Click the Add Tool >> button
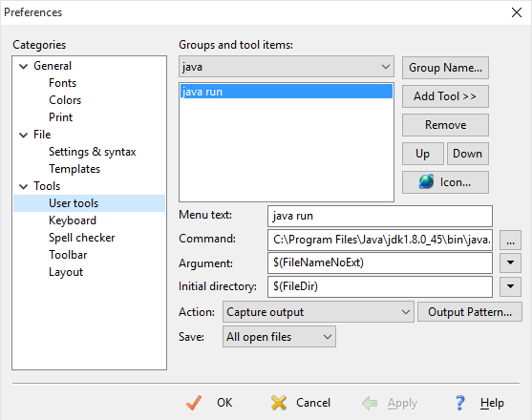The height and width of the screenshot is (420, 532). coord(445,96)
